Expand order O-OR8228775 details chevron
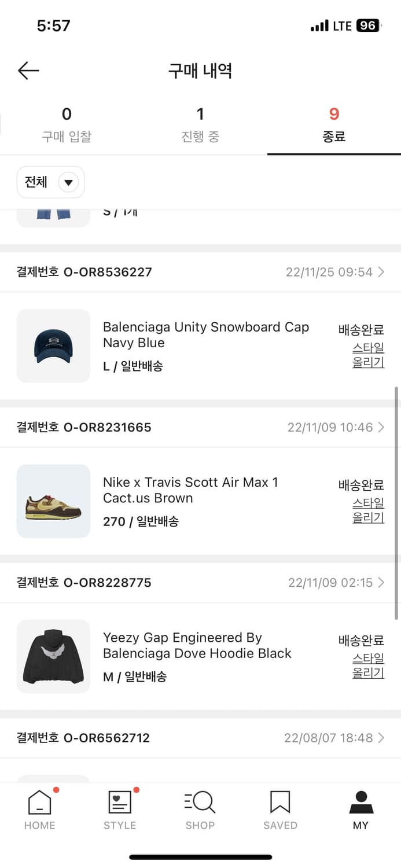 381,583
